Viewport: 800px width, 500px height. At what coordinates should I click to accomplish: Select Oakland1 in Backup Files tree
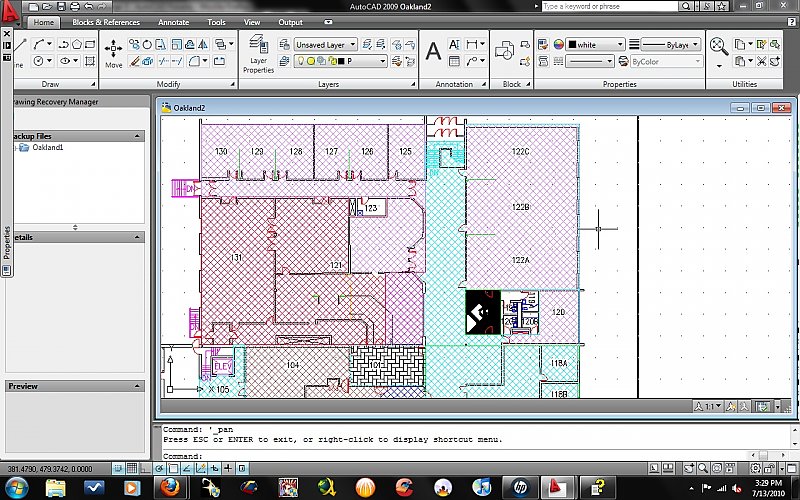pyautogui.click(x=47, y=147)
